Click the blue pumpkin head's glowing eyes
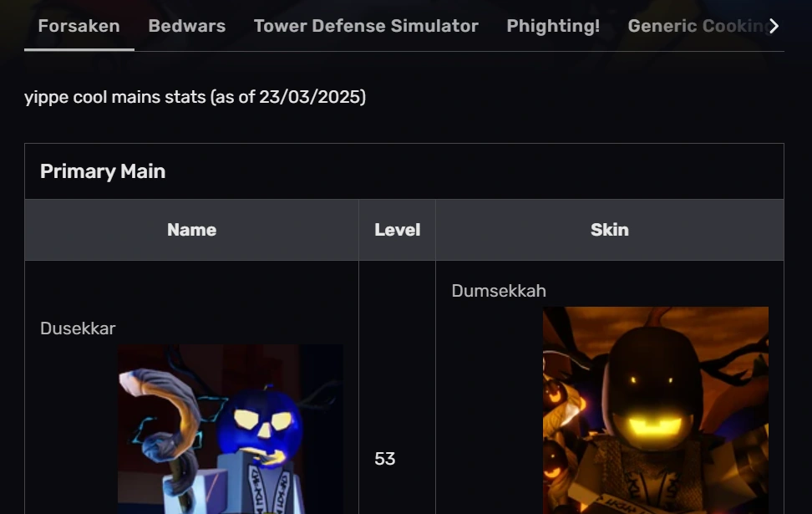This screenshot has width=812, height=514. [x=263, y=420]
